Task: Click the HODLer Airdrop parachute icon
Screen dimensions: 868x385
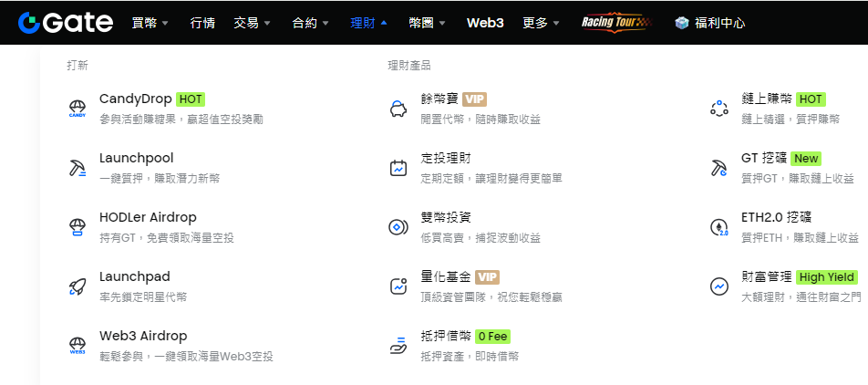Action: pos(77,227)
